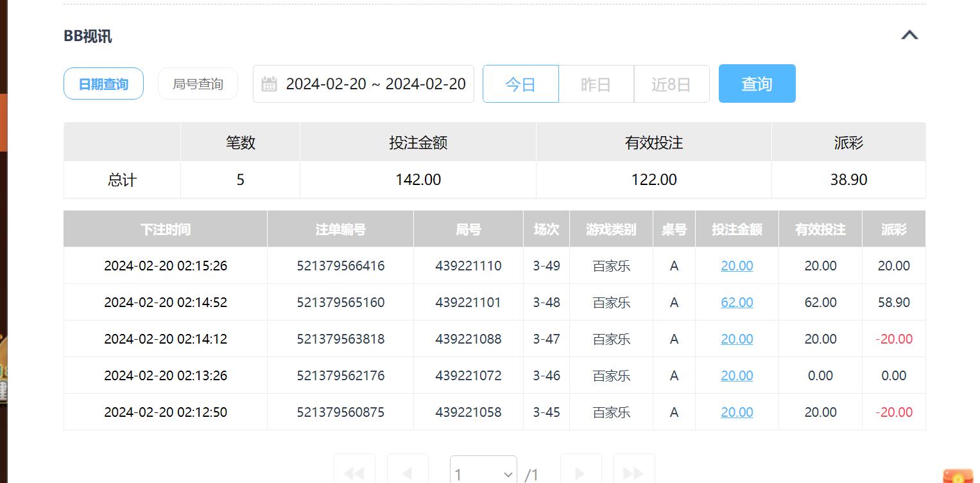Click the calendar icon in date field

click(269, 83)
